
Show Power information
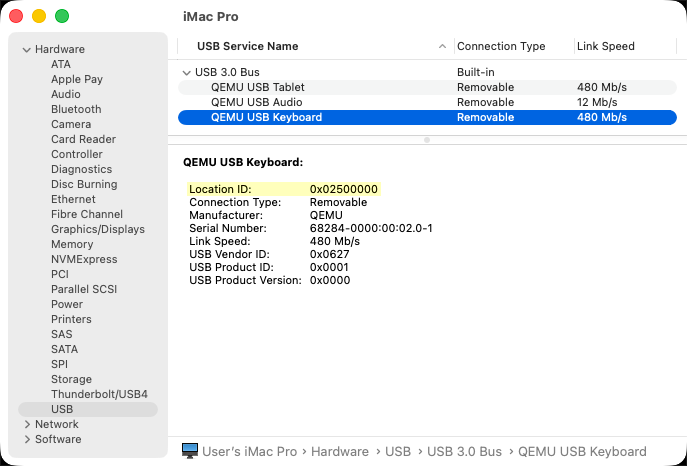click(67, 304)
